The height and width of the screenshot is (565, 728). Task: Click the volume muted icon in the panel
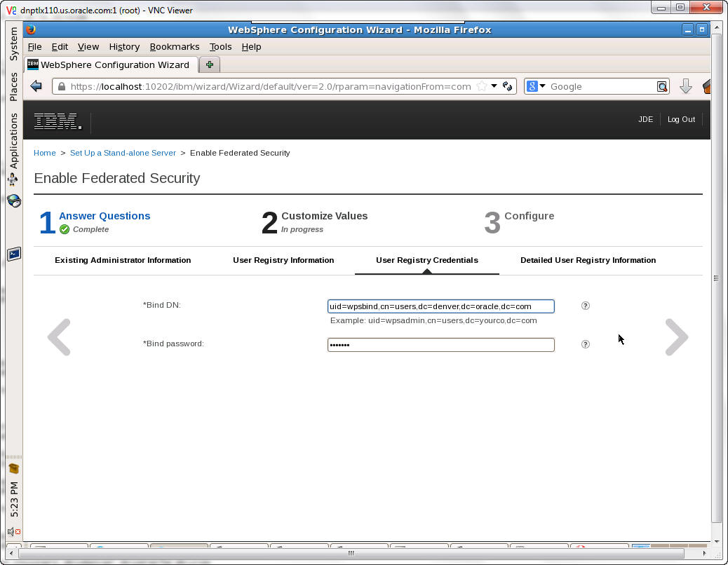point(14,531)
